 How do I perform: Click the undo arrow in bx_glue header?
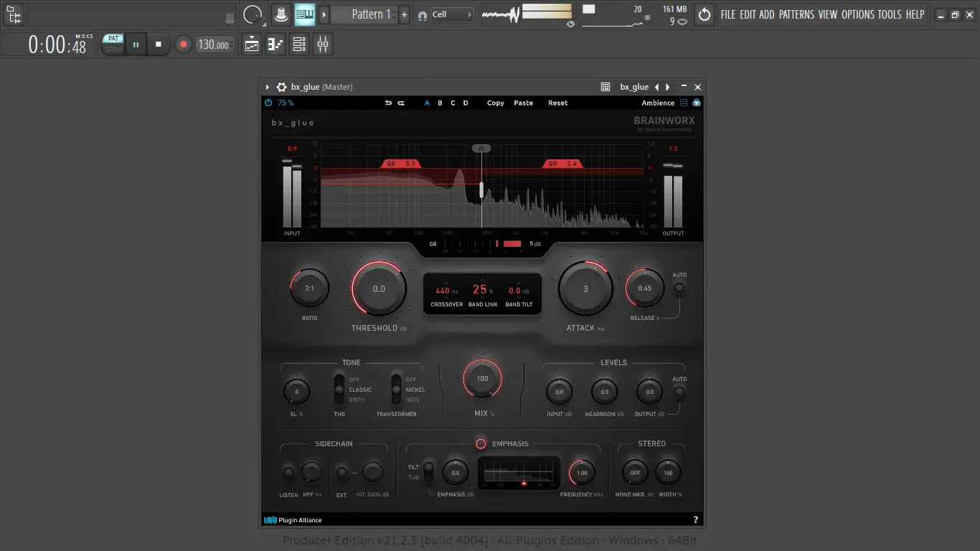(387, 103)
